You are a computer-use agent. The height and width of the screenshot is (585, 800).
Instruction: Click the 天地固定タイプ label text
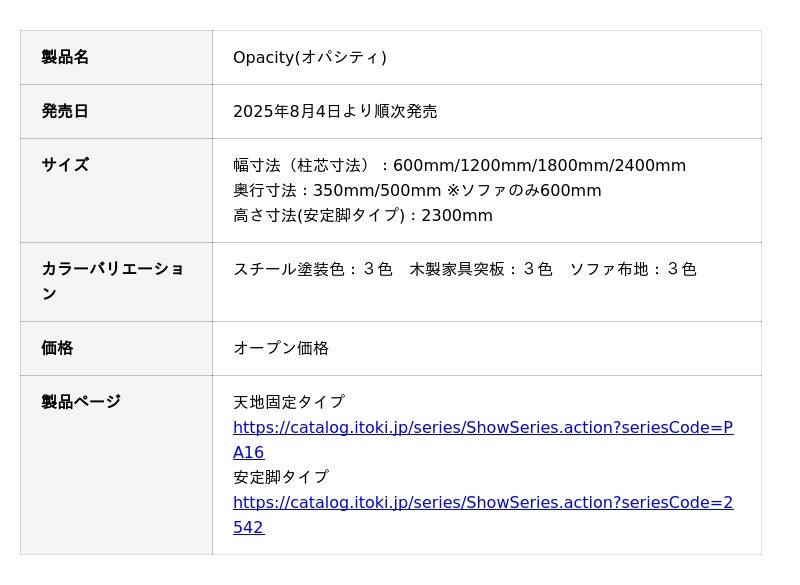pos(289,402)
